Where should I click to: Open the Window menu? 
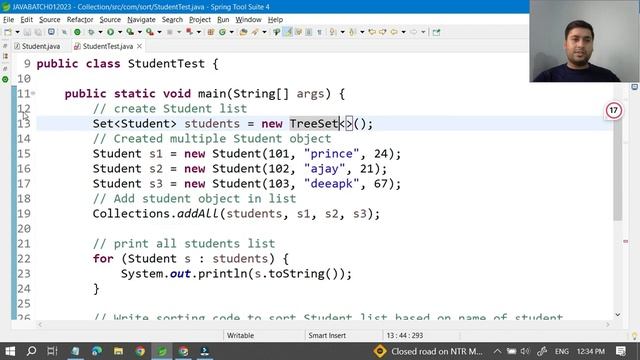point(248,20)
